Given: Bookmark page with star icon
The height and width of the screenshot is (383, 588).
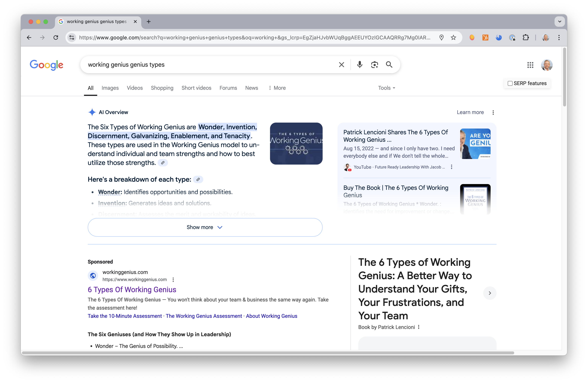Looking at the screenshot, I should (453, 38).
